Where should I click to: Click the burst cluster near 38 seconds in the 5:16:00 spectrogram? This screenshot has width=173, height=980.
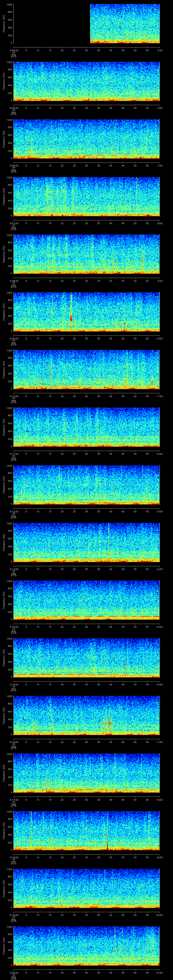click(x=108, y=722)
